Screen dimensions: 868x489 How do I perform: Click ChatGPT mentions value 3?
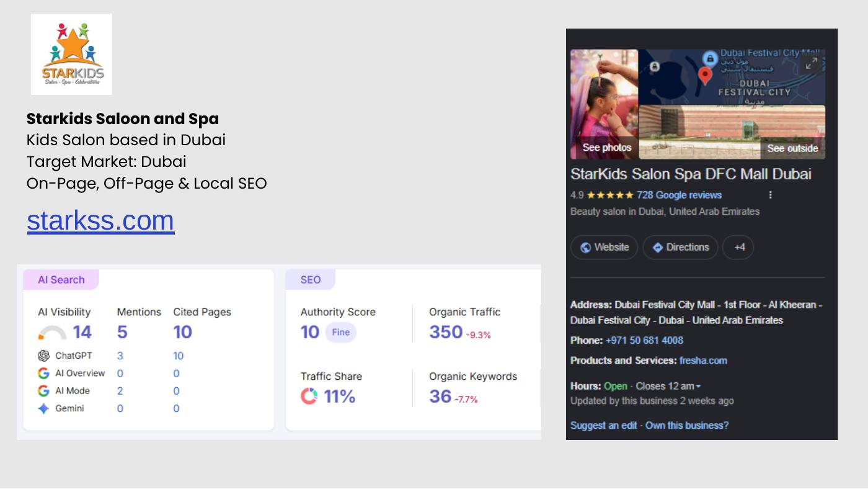coord(120,356)
